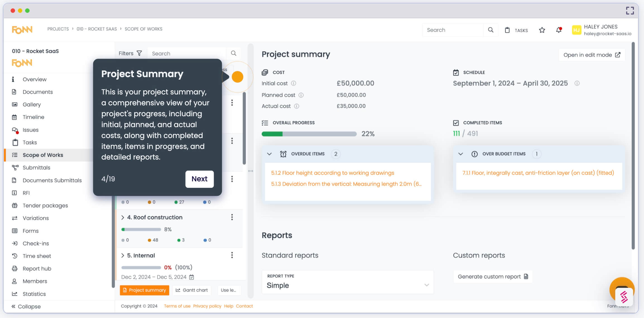Go to PROJECTS breadcrumb
The height and width of the screenshot is (318, 644).
point(58,29)
